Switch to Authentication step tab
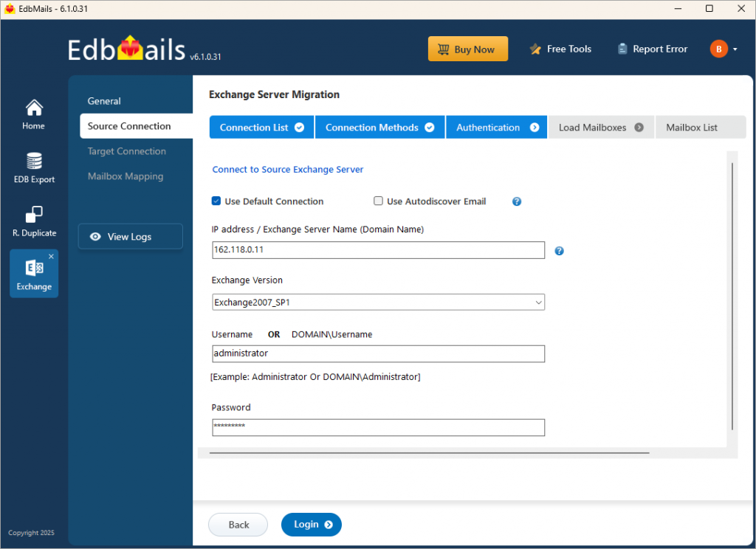756x549 pixels. point(497,127)
